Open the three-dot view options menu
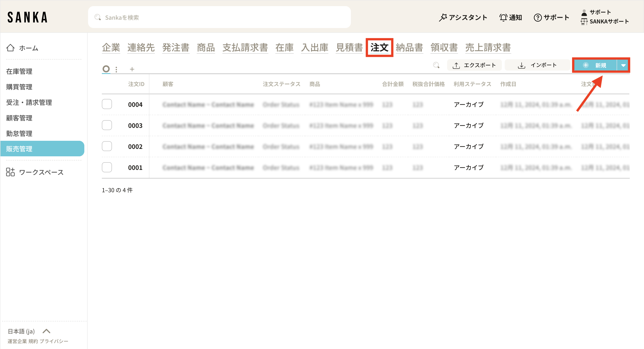The width and height of the screenshot is (644, 349). pyautogui.click(x=116, y=69)
